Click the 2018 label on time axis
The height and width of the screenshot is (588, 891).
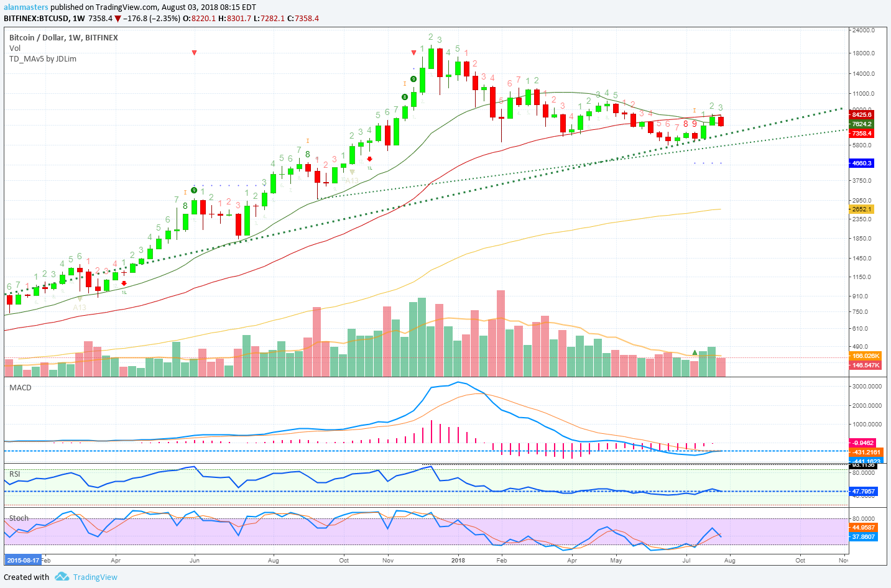pos(458,560)
